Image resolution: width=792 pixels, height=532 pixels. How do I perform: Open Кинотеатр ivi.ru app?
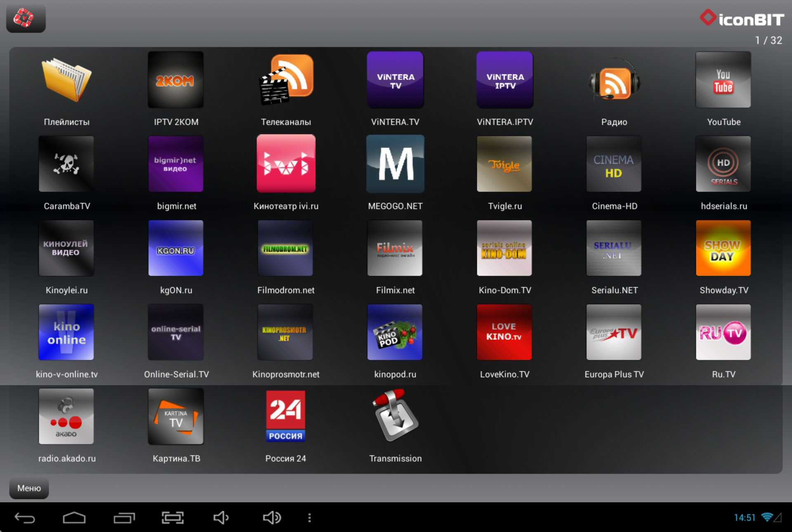[x=286, y=164]
